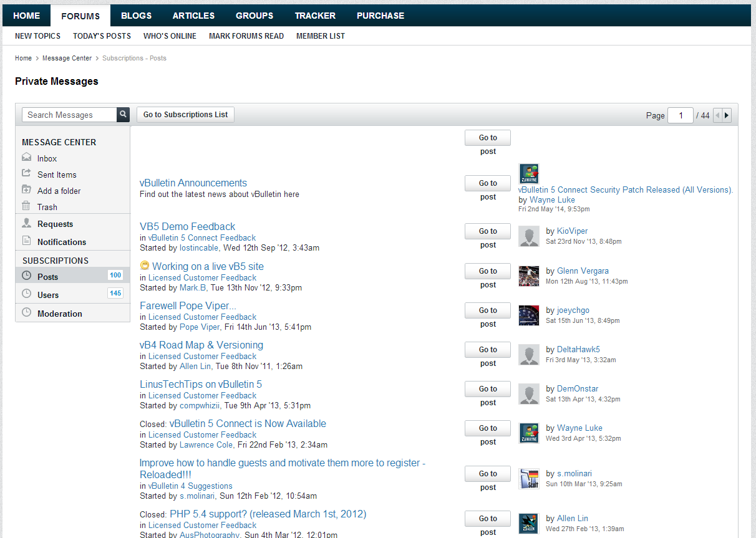The width and height of the screenshot is (756, 538).
Task: Open Sent Items folder
Action: tap(57, 175)
